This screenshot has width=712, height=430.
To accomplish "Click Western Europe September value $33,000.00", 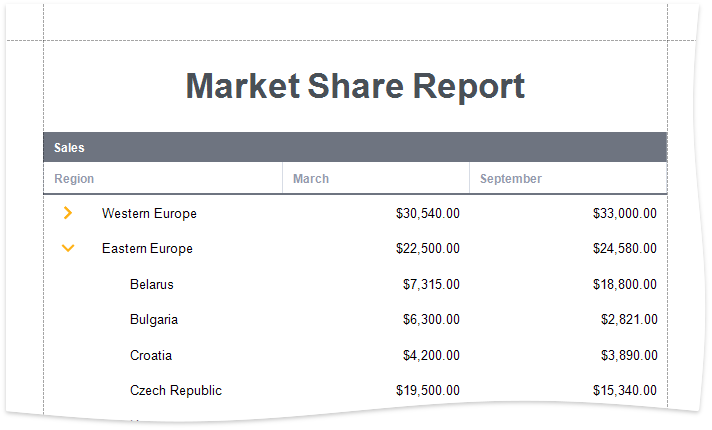I will [625, 213].
